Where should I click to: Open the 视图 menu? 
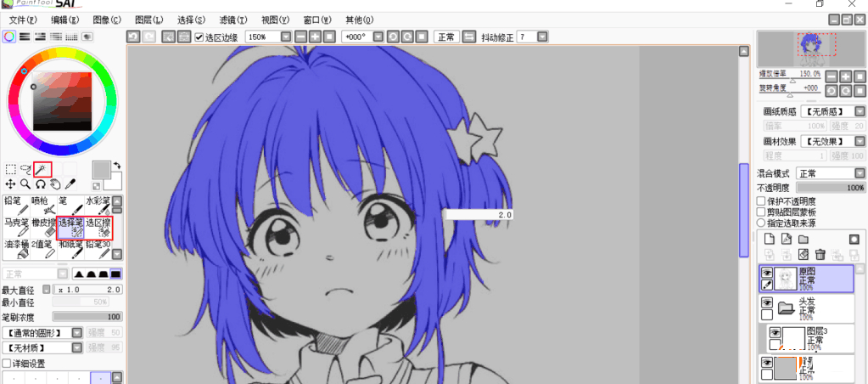(275, 20)
